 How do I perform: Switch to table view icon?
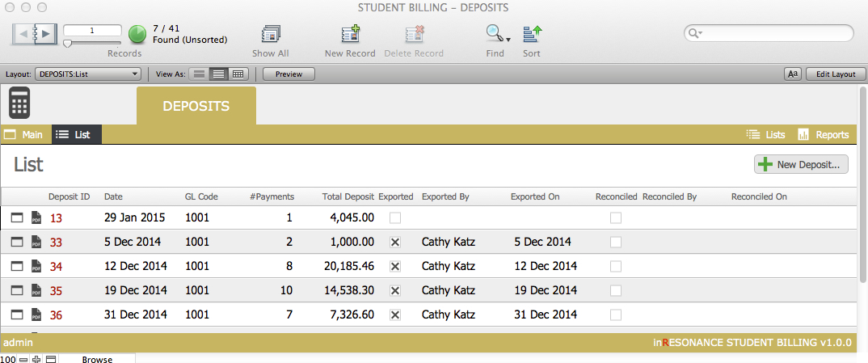(238, 74)
